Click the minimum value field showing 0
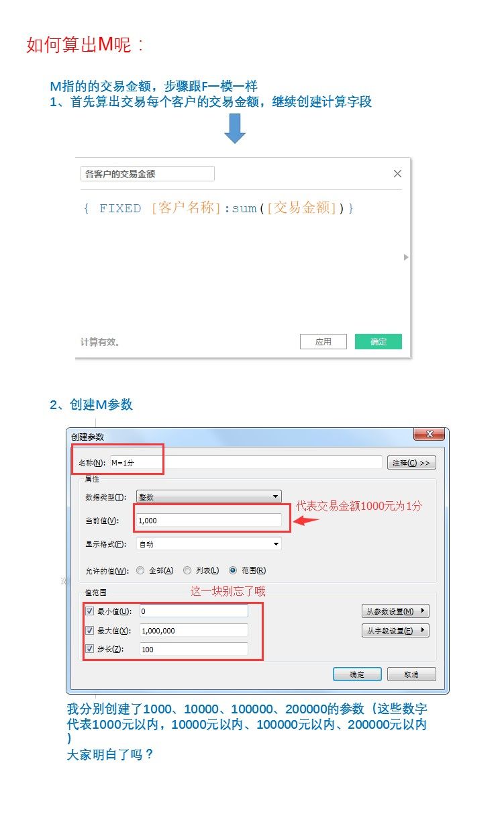504x839 pixels. (193, 611)
